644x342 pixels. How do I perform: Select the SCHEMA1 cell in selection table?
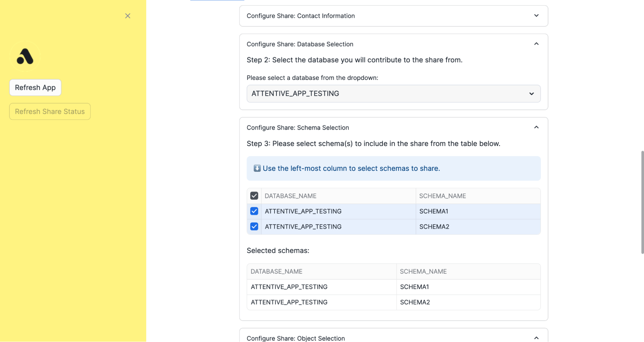click(x=478, y=211)
